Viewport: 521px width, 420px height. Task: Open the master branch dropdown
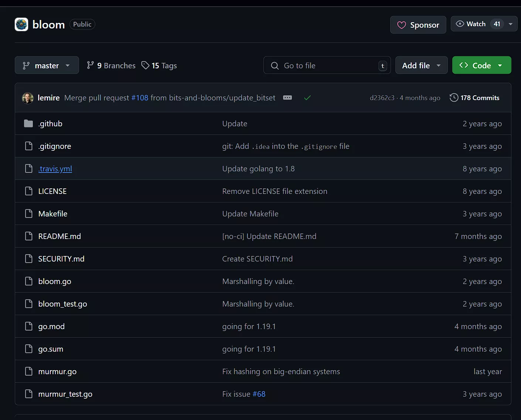coord(47,65)
